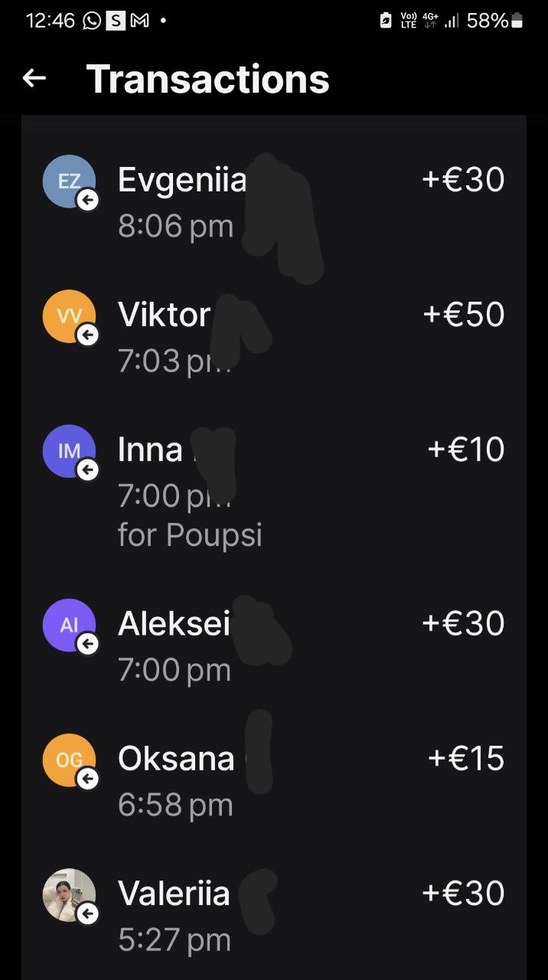Tap the purple AI avatar icon

click(x=69, y=625)
